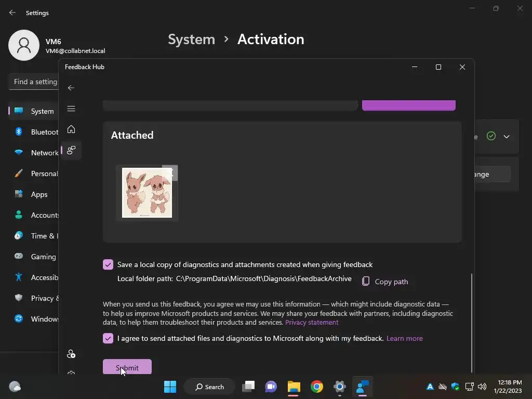Click Find a setting search box
The height and width of the screenshot is (399, 532).
[34, 82]
